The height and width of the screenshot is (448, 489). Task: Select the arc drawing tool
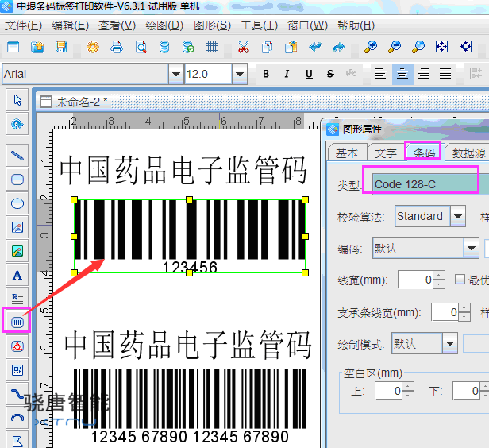click(x=17, y=418)
